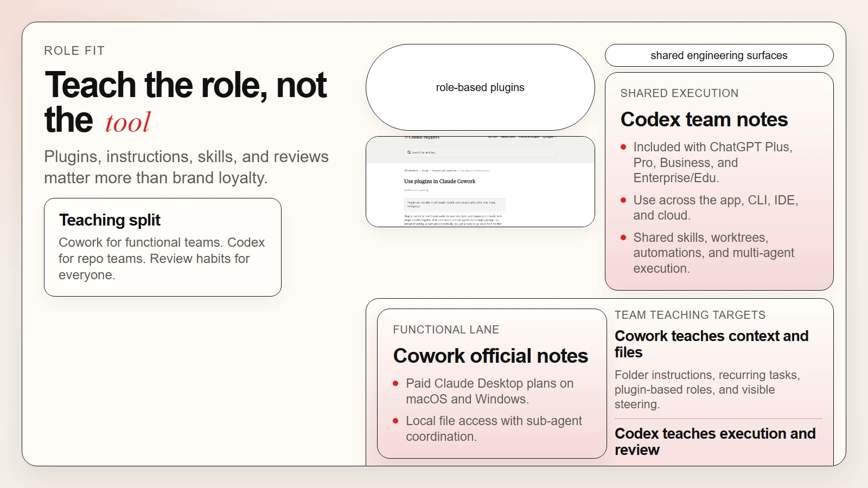Click the 'ROLE FIT' label
Viewport: 868px width, 488px height.
(74, 51)
